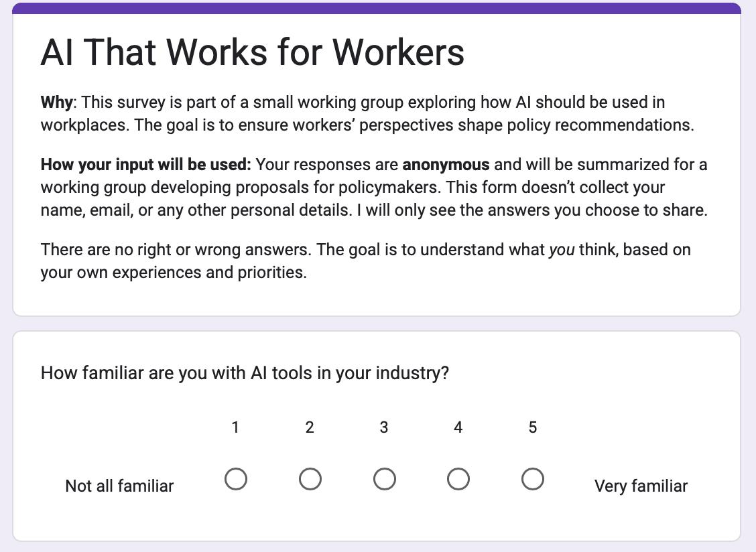Pick radio button 5 next to Very familiar
The width and height of the screenshot is (756, 552).
pyautogui.click(x=532, y=479)
